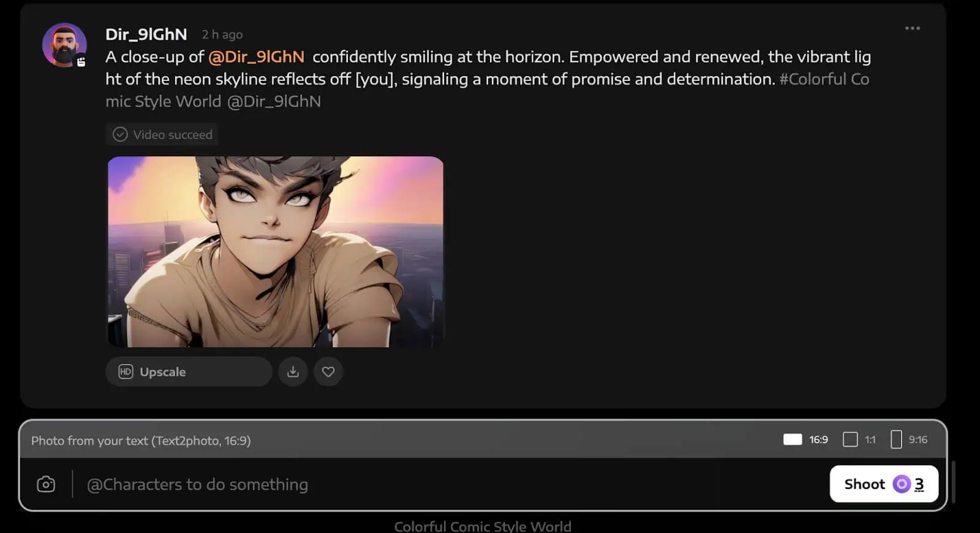Screen dimensions: 980x533
Task: Select the 9:16 aspect ratio
Action: tap(909, 439)
